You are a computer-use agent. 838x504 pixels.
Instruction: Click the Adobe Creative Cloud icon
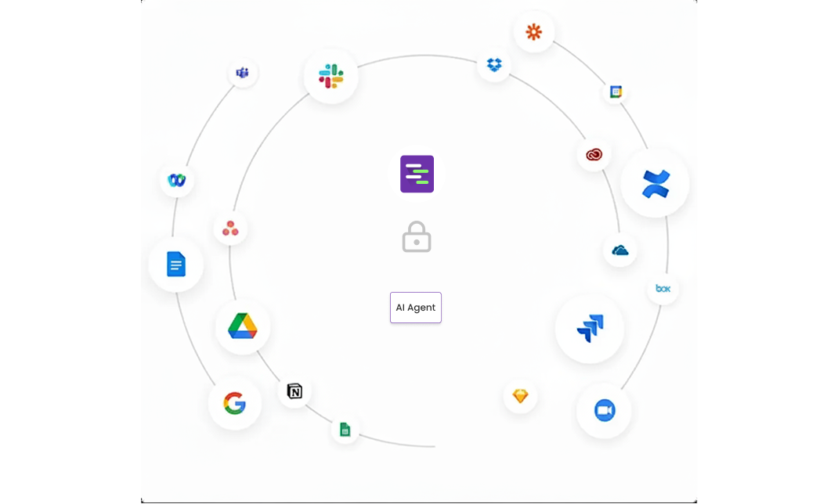[x=594, y=155]
